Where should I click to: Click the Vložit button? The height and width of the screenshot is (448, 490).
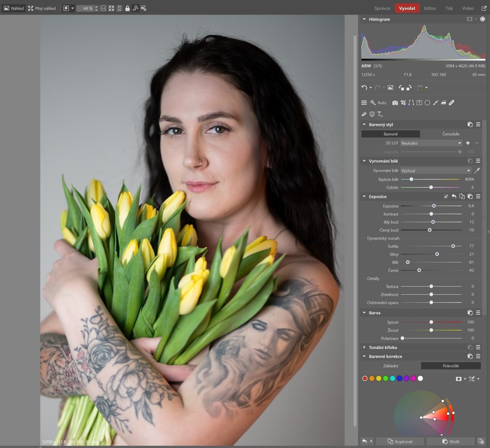(x=451, y=441)
